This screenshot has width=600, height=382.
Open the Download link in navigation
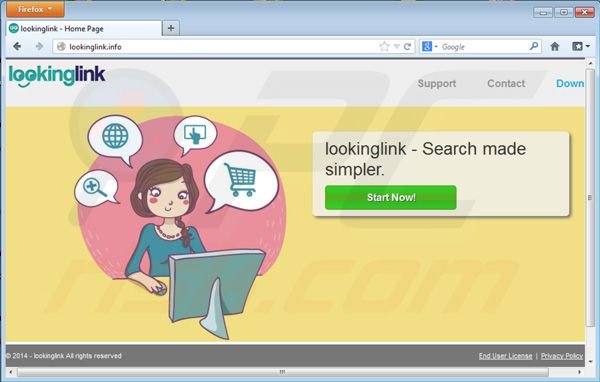coord(570,83)
